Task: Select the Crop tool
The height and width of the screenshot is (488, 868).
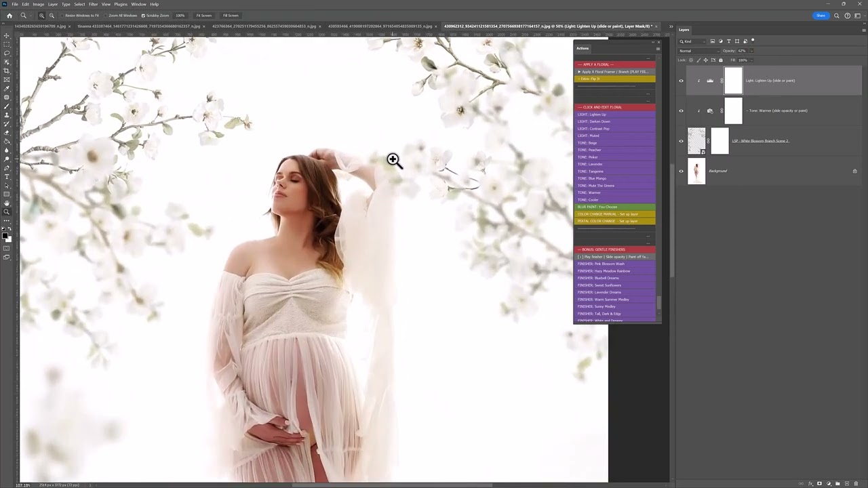Action: pos(7,70)
